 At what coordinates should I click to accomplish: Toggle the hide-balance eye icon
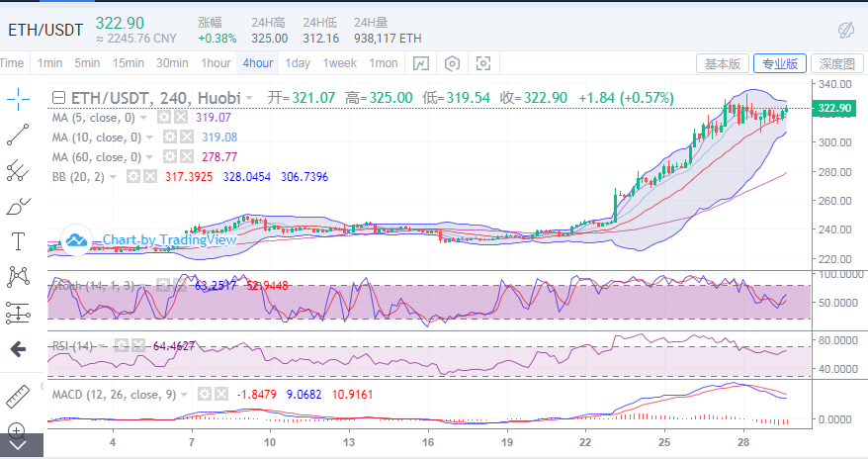tap(845, 29)
